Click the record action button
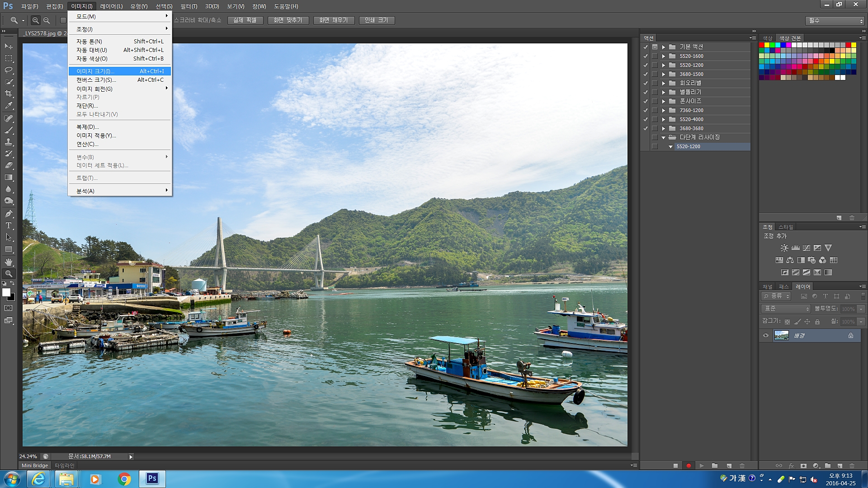 [x=689, y=465]
